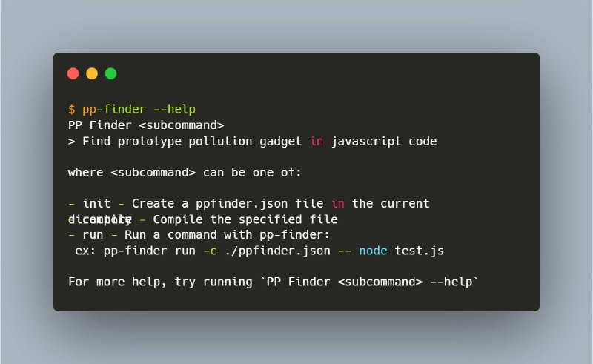
Task: Click 'test.js' in the example command
Action: 419,251
